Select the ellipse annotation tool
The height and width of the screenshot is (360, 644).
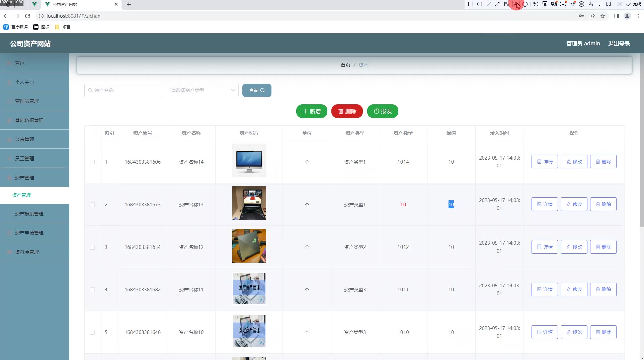tap(480, 4)
